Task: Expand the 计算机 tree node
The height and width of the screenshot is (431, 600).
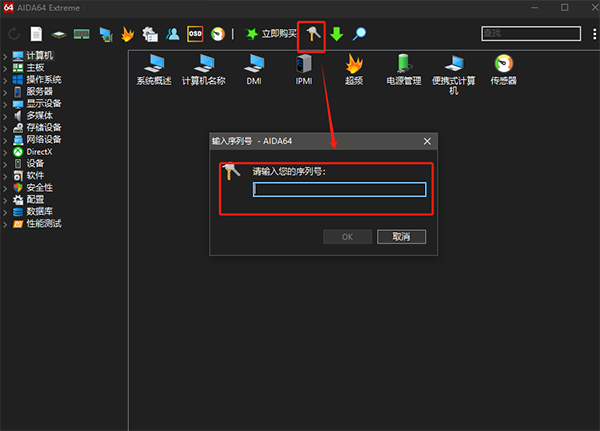Action: pyautogui.click(x=5, y=57)
